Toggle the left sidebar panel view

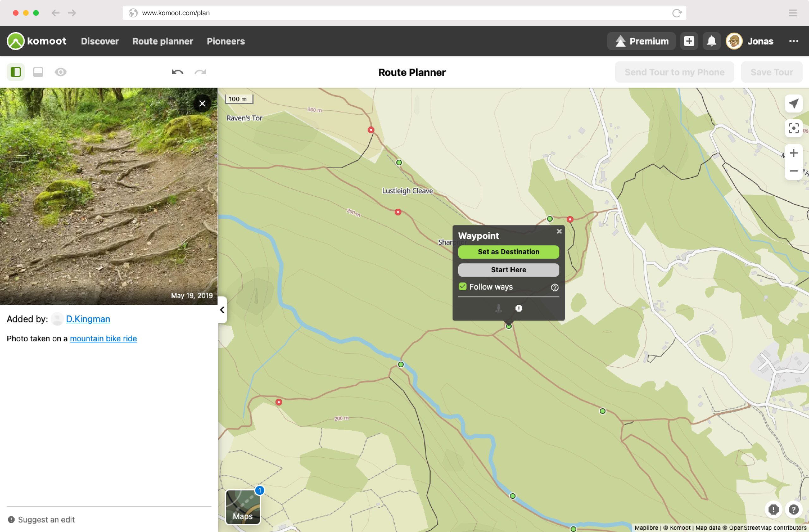(x=15, y=72)
